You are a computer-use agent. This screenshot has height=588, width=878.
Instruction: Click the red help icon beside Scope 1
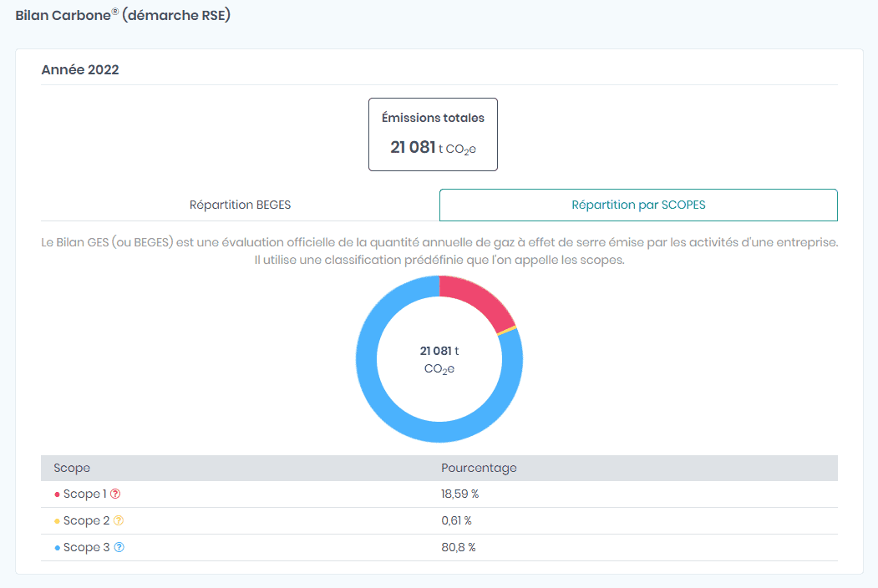click(x=115, y=494)
